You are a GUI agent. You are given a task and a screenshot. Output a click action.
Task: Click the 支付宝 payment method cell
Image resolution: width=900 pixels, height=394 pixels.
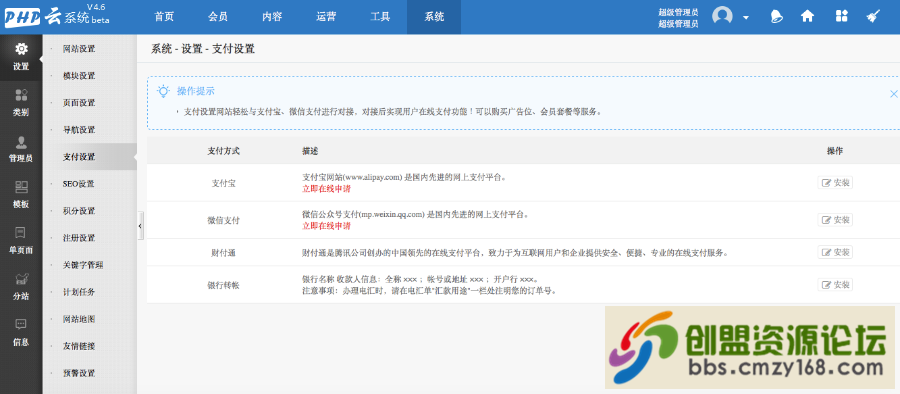tap(223, 183)
